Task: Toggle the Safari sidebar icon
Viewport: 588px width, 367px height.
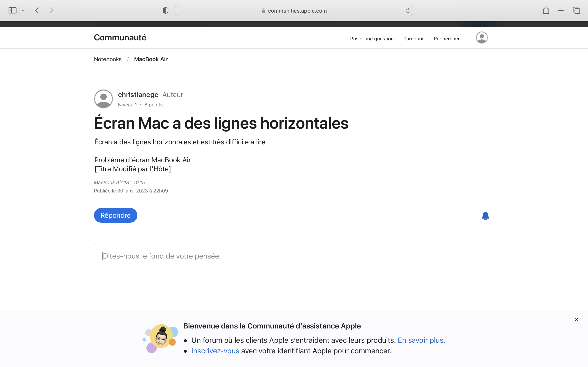Action: 12,10
